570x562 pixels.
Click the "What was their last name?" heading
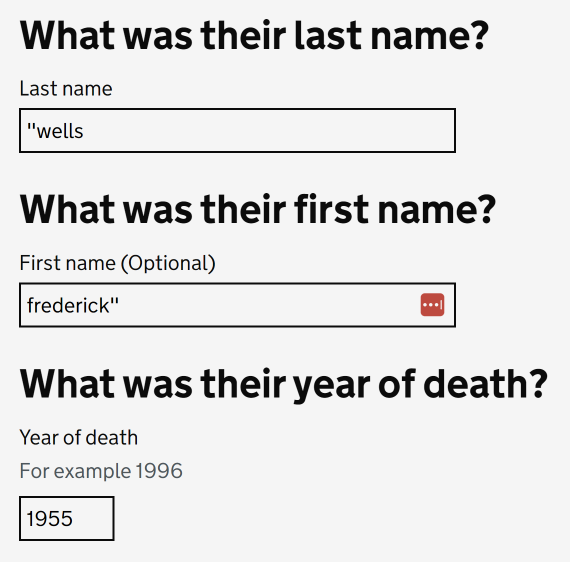(254, 36)
